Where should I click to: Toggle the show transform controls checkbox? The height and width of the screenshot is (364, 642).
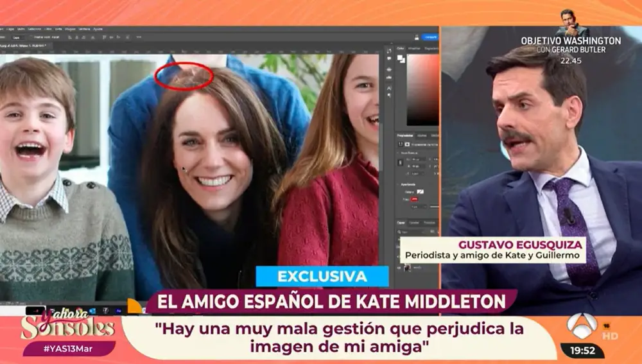31,37
